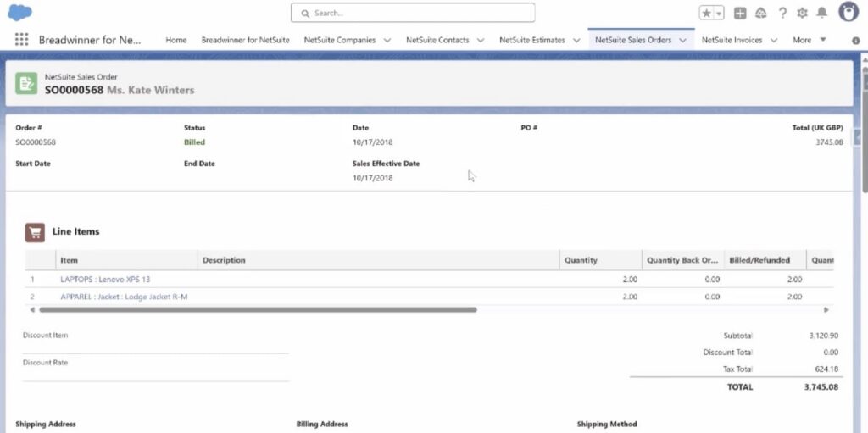Click the Quantity column header
868x433 pixels.
(x=600, y=259)
